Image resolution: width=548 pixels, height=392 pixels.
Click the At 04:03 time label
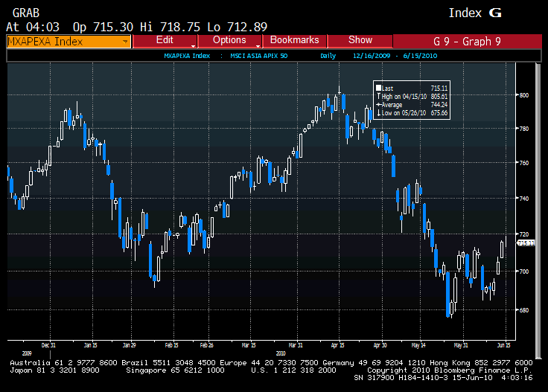pos(33,28)
